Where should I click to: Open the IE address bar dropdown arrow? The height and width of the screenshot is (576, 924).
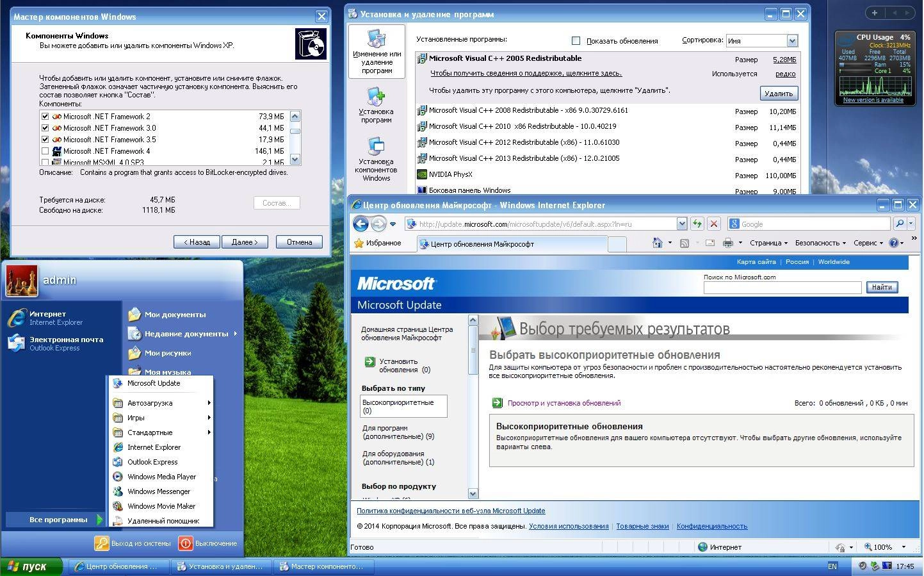click(681, 224)
